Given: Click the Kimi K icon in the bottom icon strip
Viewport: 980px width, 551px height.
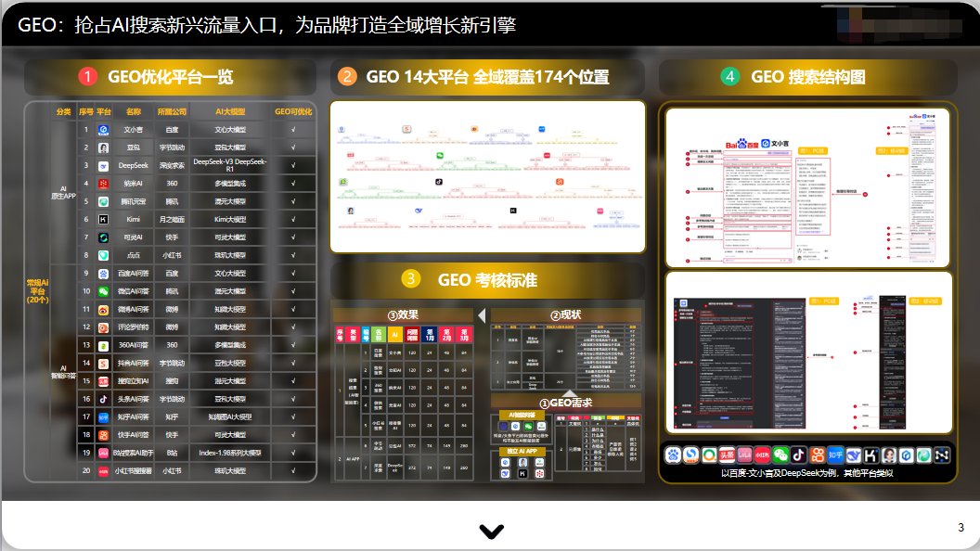Looking at the screenshot, I should [870, 455].
